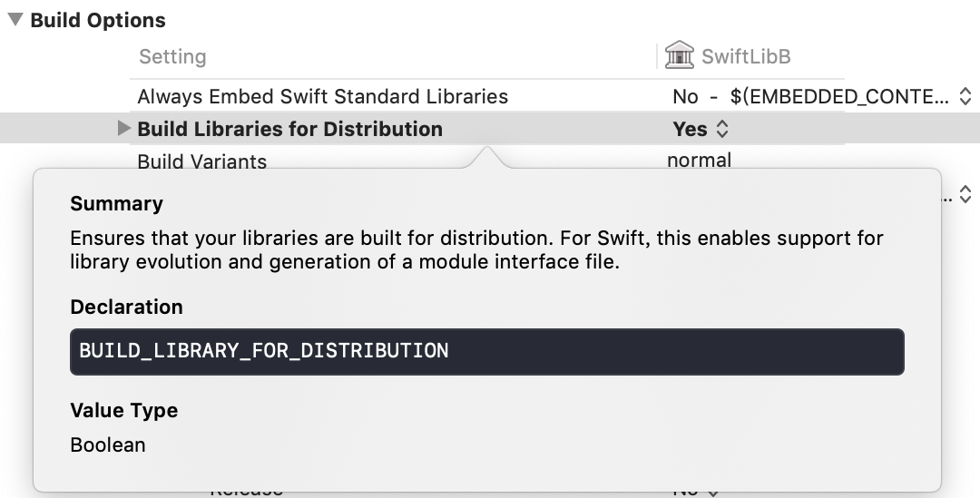The width and height of the screenshot is (980, 498).
Task: Select Build Libraries for Distribution setting name
Action: pyautogui.click(x=289, y=129)
